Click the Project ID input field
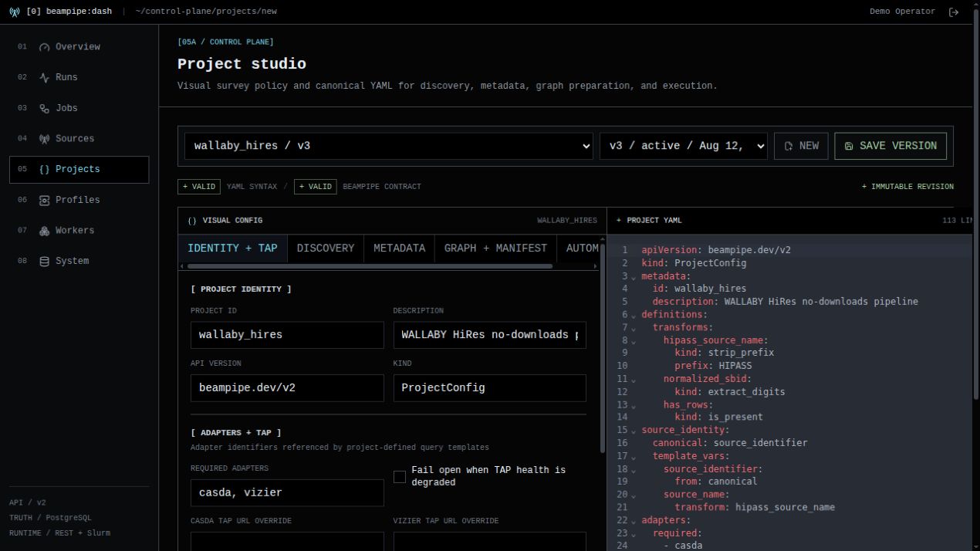Screen dimensions: 980x551 point(287,335)
